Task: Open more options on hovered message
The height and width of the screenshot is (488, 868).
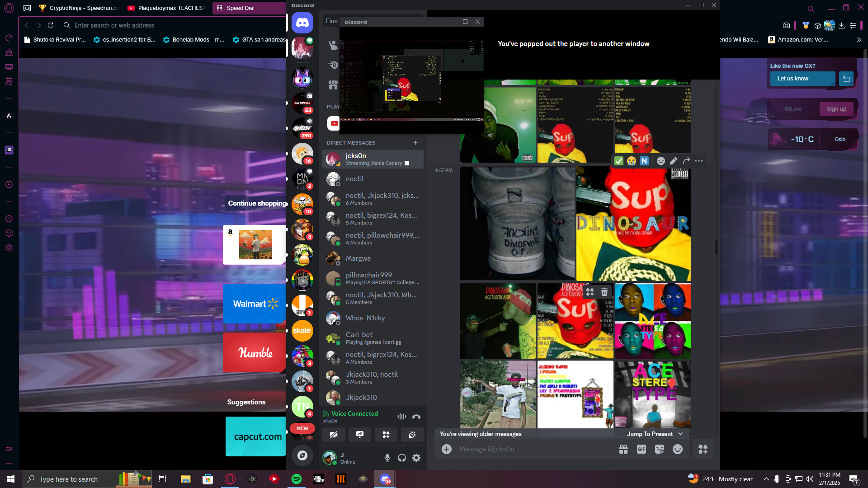Action: (x=699, y=161)
